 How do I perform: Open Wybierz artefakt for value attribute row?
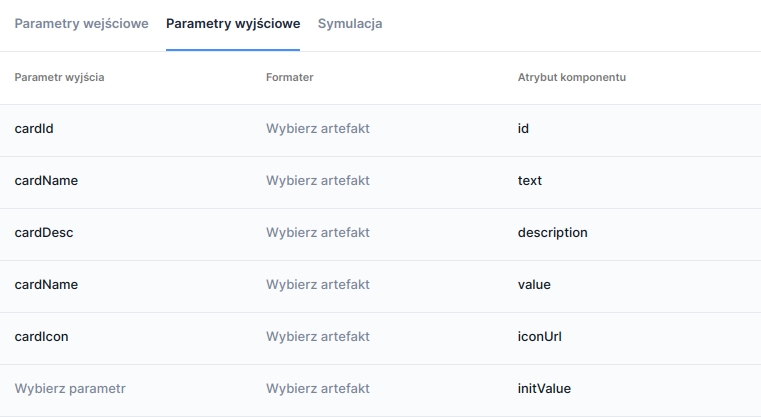318,285
